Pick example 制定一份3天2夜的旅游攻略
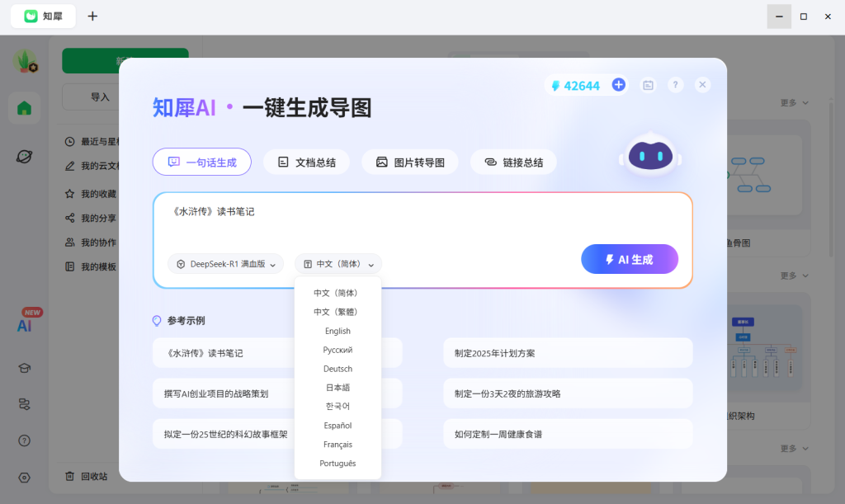The image size is (845, 504). 568,393
